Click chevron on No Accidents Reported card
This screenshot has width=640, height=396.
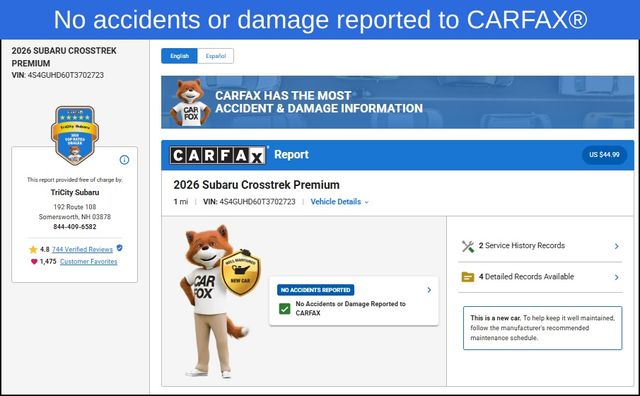coord(429,290)
